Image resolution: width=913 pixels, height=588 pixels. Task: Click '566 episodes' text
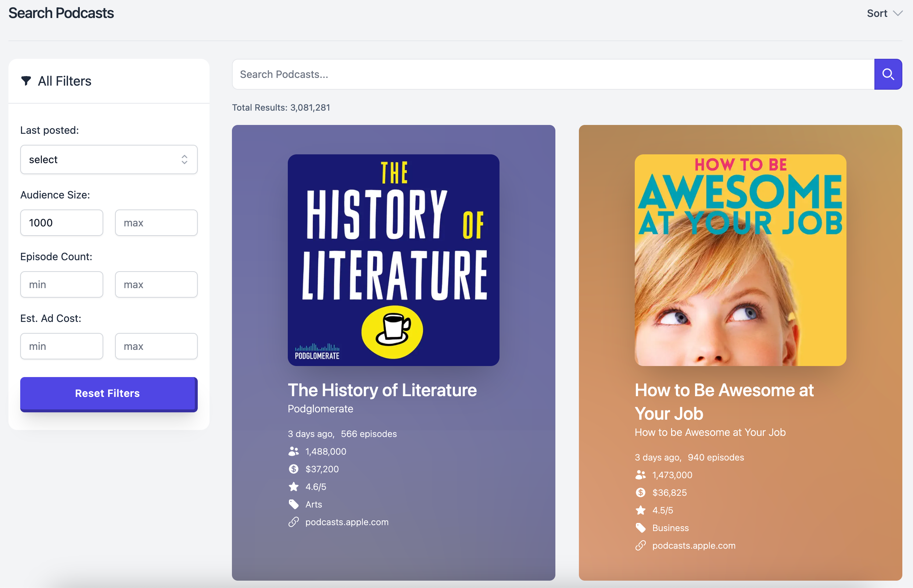click(x=369, y=434)
